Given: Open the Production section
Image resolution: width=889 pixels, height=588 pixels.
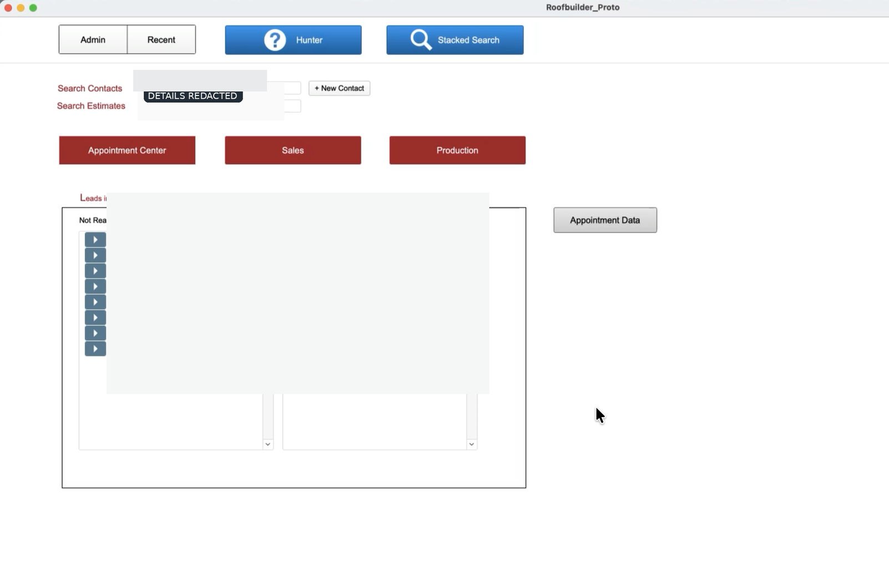Looking at the screenshot, I should point(457,150).
